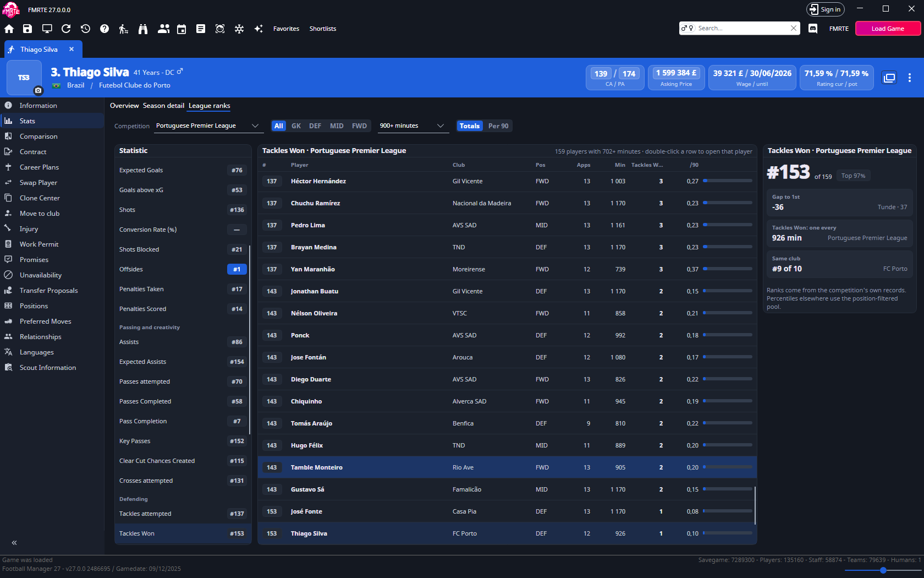Select the Offsides statistic row
924x578 pixels.
coord(183,269)
